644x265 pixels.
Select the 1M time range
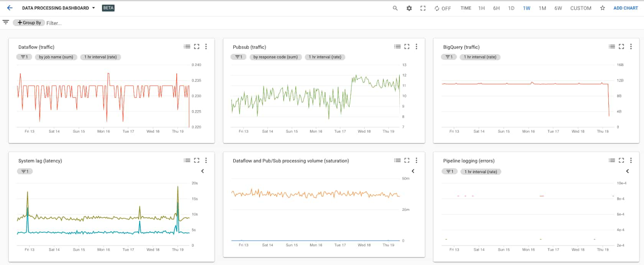(x=542, y=8)
